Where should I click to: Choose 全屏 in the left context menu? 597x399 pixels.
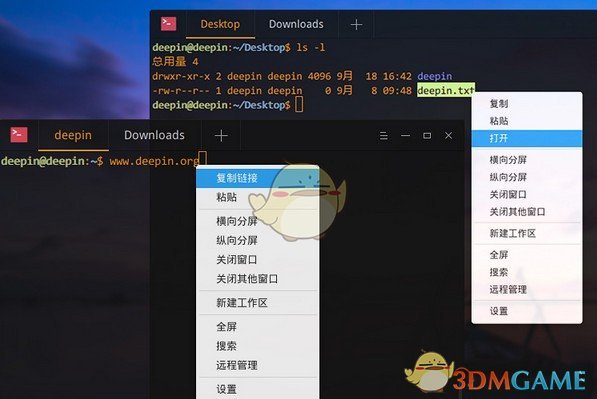click(258, 327)
